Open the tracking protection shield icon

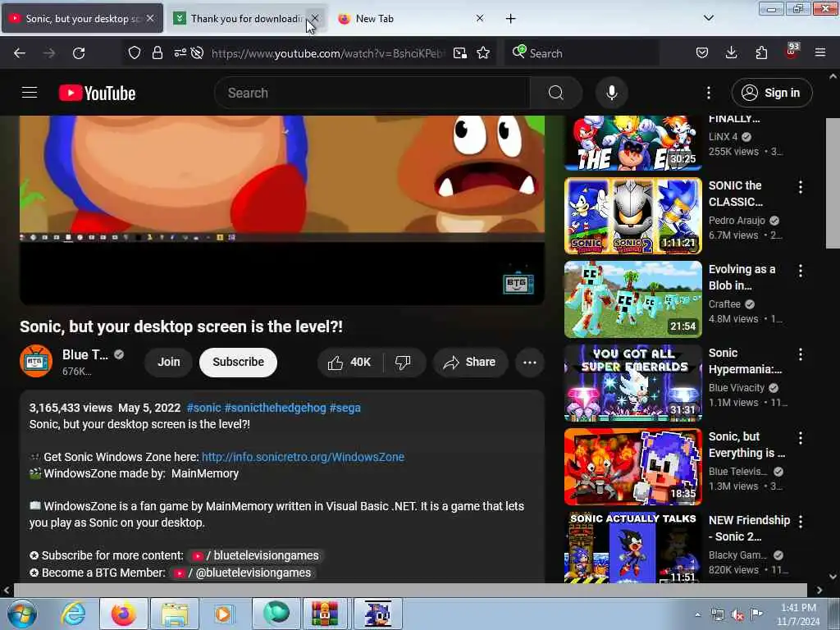[x=134, y=53]
